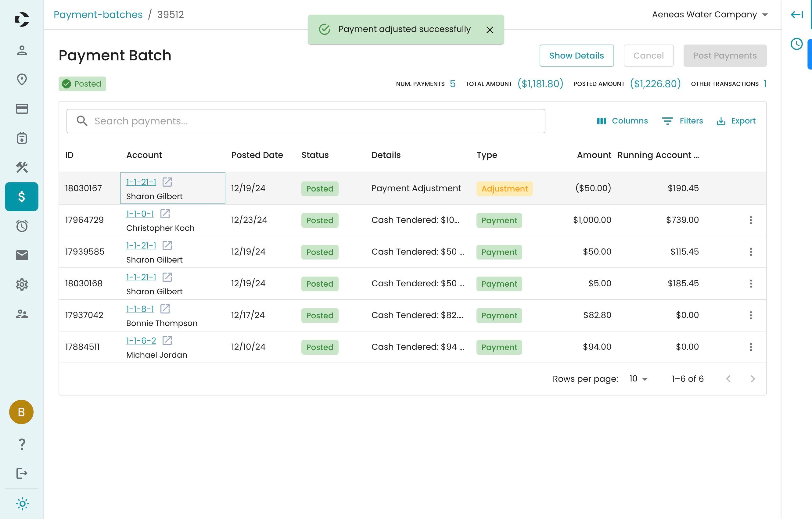Screen dimensions: 812x519
Task: Toggle the light/dark theme sun icon
Action: pos(22,504)
